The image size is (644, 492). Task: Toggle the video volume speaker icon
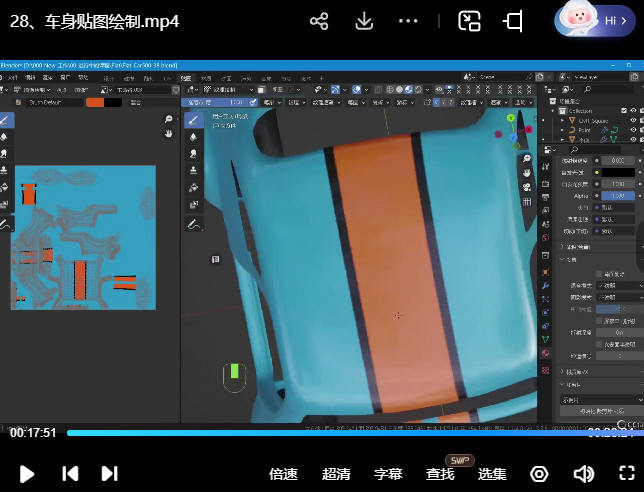point(584,473)
